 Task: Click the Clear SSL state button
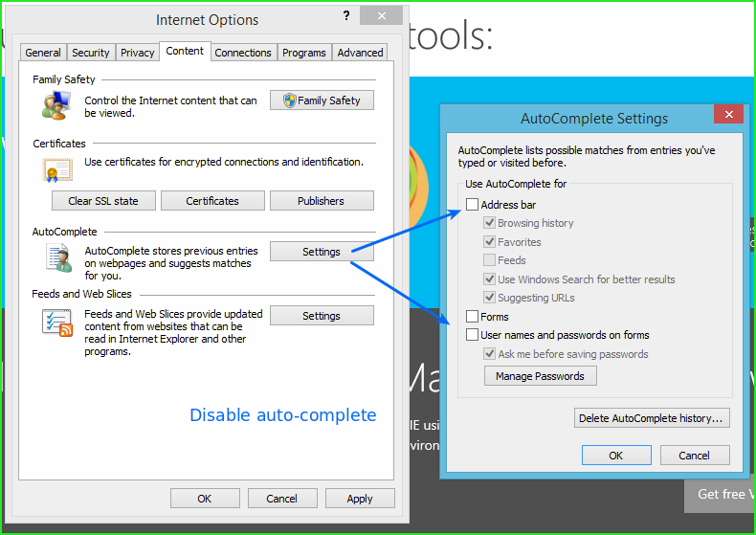pos(103,200)
